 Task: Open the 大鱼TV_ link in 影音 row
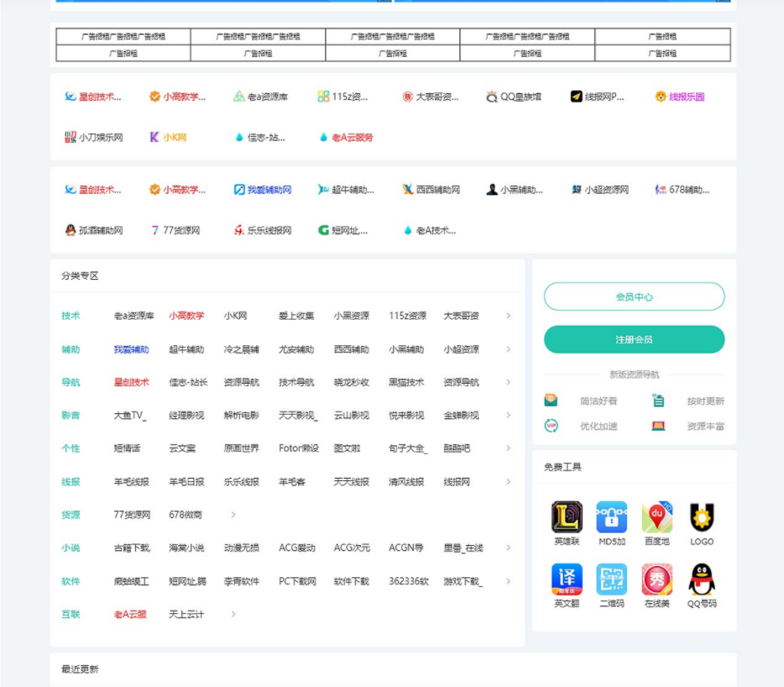130,416
